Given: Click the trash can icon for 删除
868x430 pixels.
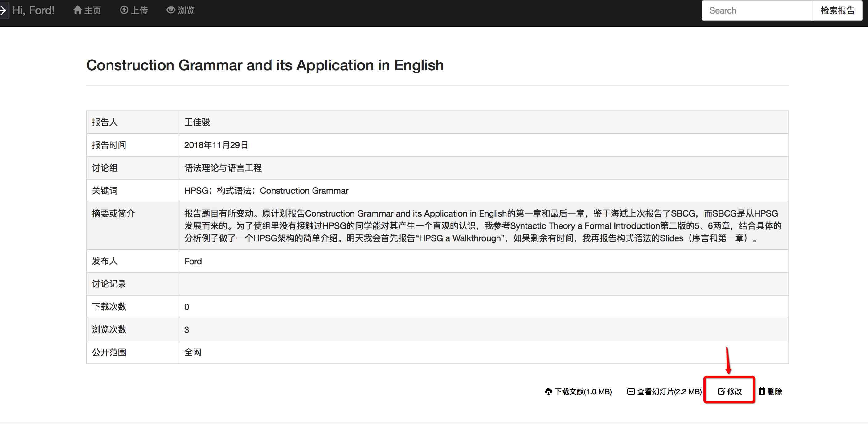Looking at the screenshot, I should 762,391.
